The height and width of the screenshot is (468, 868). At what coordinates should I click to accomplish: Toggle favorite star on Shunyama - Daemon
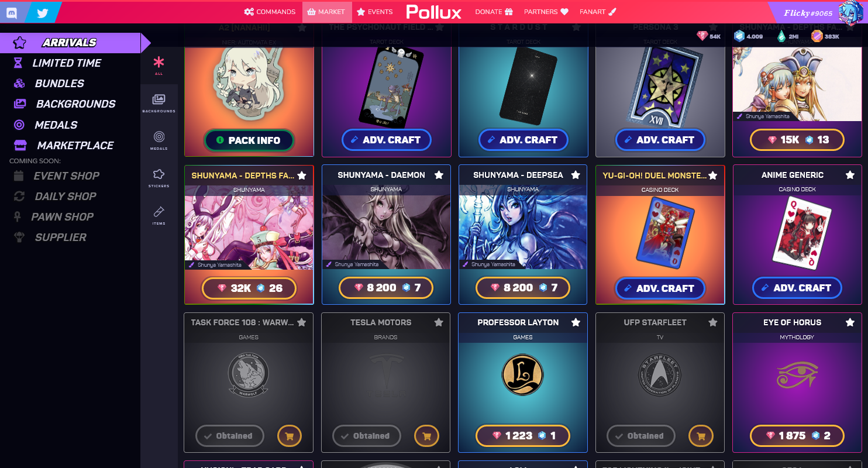point(439,175)
